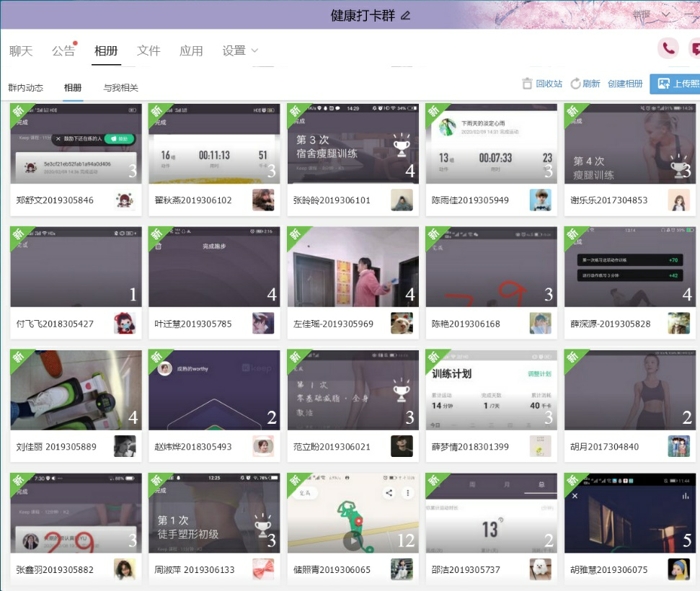This screenshot has height=591, width=700.
Task: Click avatar icon beside 周淑萍 2019306133
Action: point(263,570)
